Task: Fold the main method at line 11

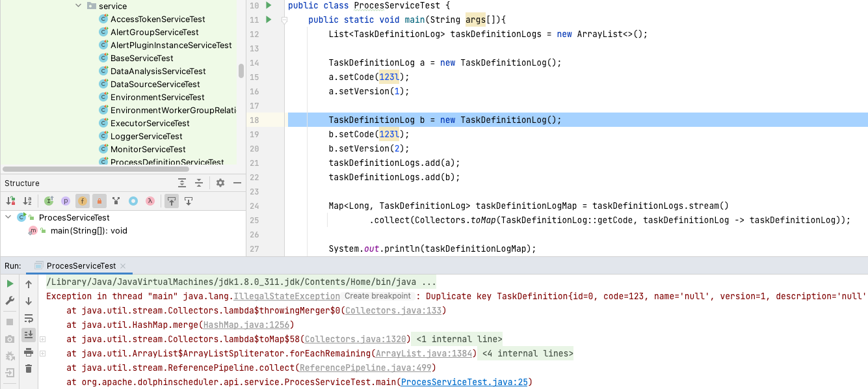Action: click(284, 20)
